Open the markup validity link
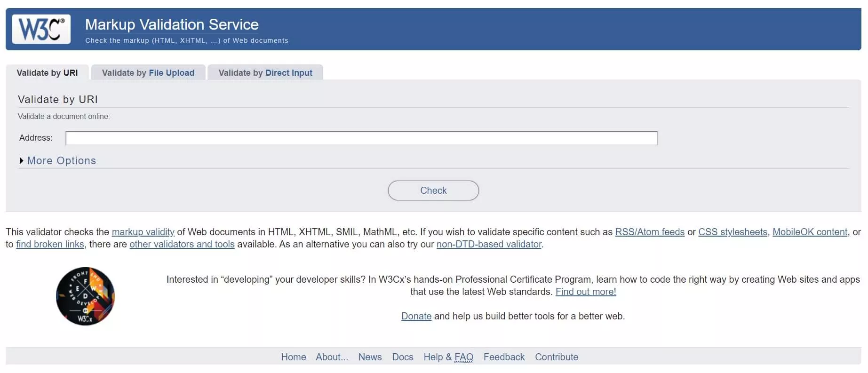 [x=143, y=232]
